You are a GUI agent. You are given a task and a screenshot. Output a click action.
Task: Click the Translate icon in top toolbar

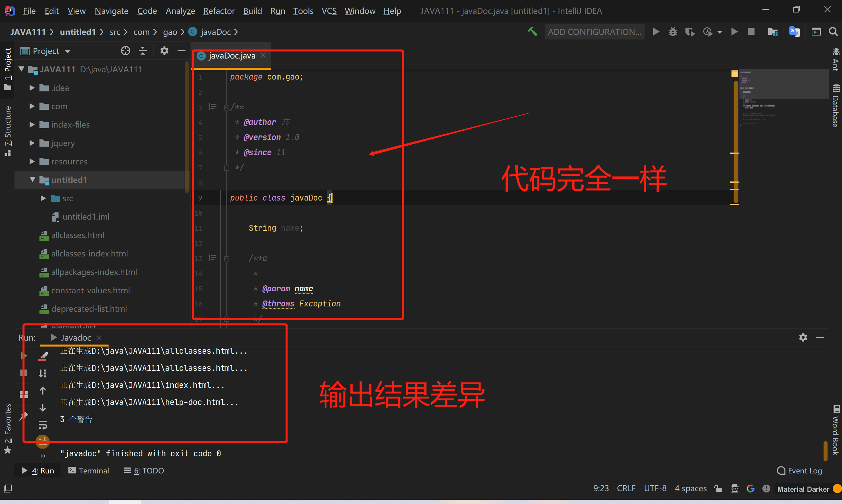click(794, 32)
